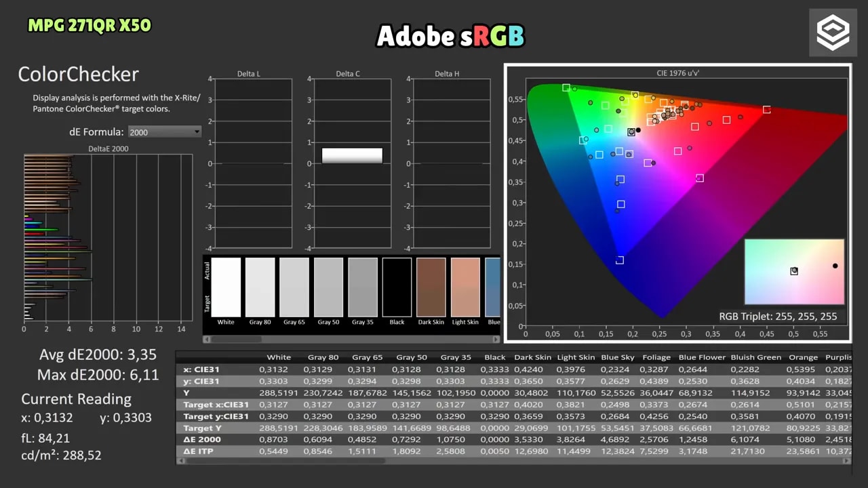Select the Gray 65 swatch
The image size is (868, 488).
[294, 287]
